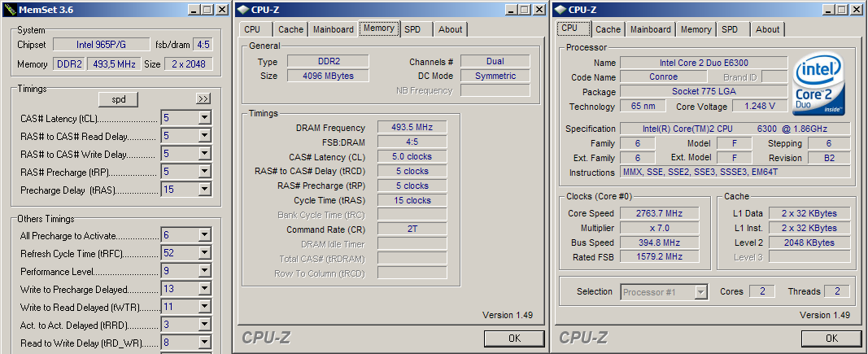Click the Revision B2 value
Screen dimensions: 868x354
coord(829,158)
